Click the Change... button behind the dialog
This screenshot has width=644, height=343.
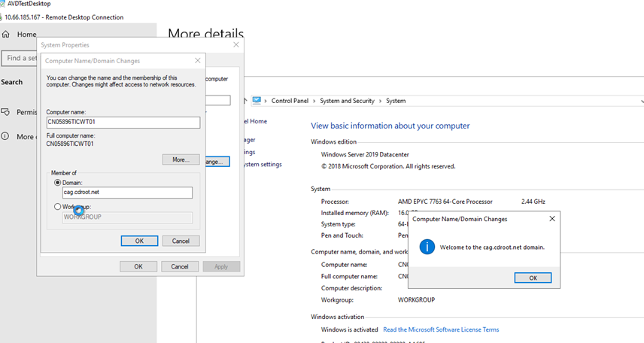pyautogui.click(x=217, y=162)
